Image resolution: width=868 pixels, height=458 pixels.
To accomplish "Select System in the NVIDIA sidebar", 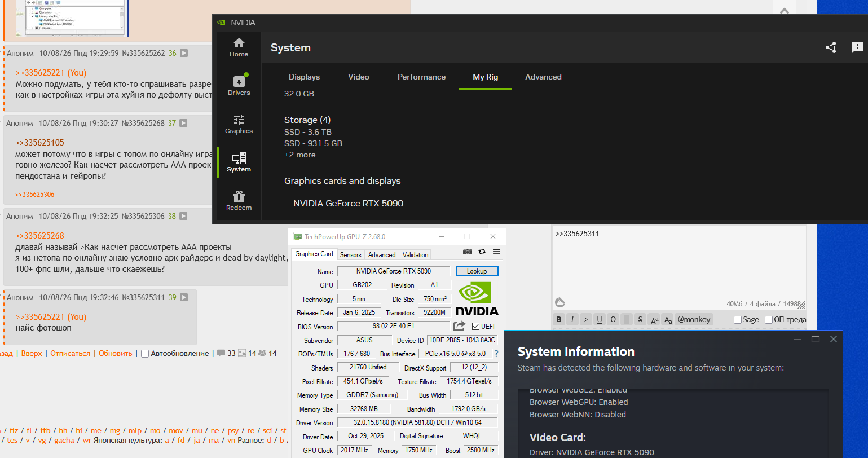I will coord(239,162).
